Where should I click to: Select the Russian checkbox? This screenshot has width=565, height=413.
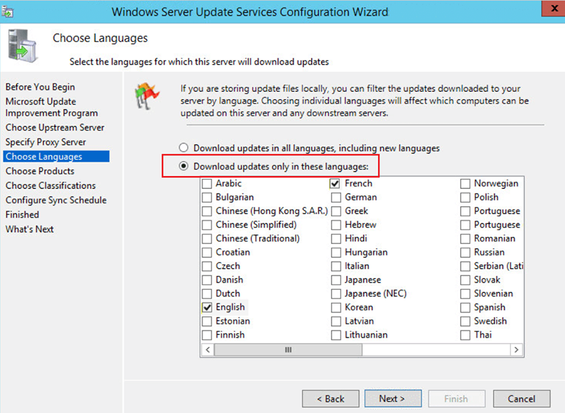point(465,252)
